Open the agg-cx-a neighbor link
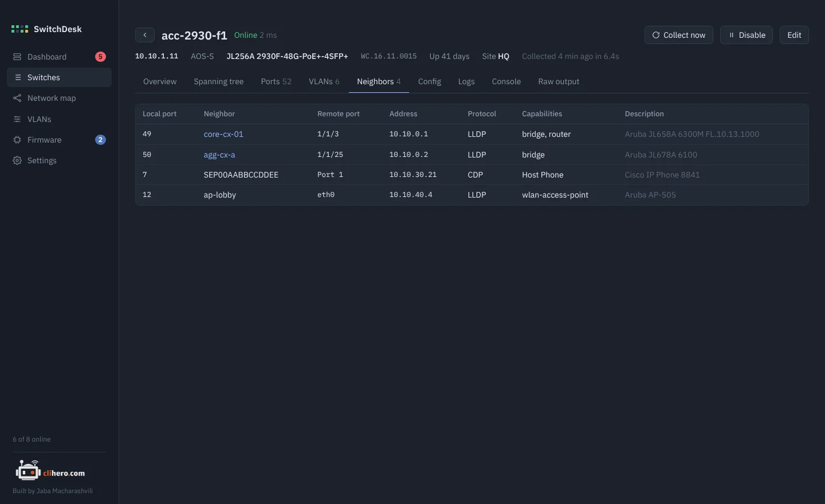Screen dimensions: 825x504 [219, 155]
